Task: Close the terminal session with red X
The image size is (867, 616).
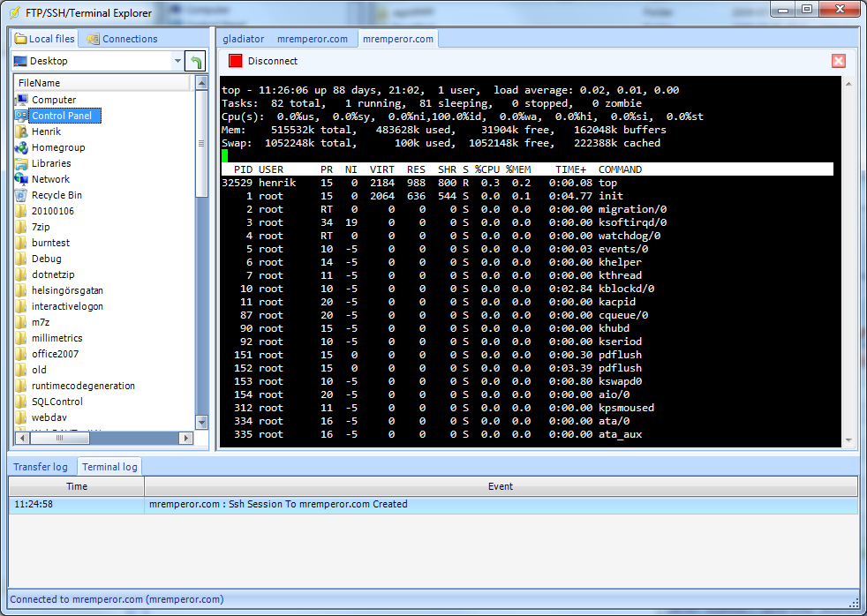Action: pos(839,61)
